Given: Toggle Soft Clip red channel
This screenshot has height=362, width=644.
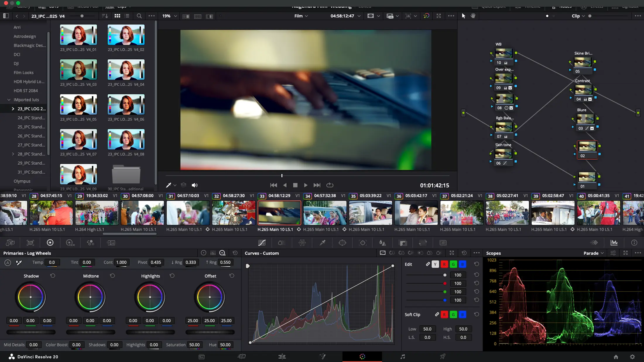Looking at the screenshot, I should (444, 315).
